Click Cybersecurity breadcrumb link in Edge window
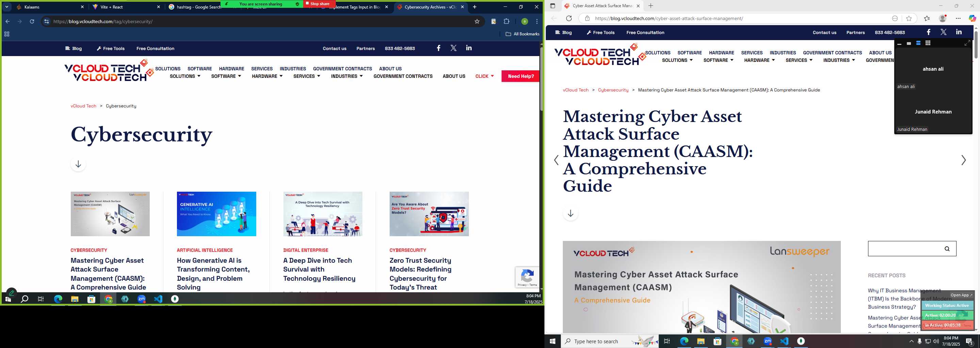 point(613,90)
